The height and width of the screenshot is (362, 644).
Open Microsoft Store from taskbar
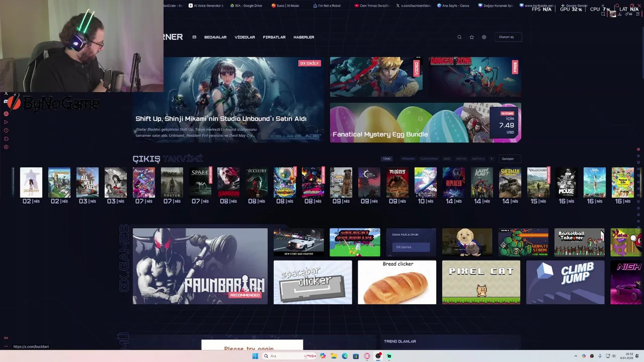[356, 356]
